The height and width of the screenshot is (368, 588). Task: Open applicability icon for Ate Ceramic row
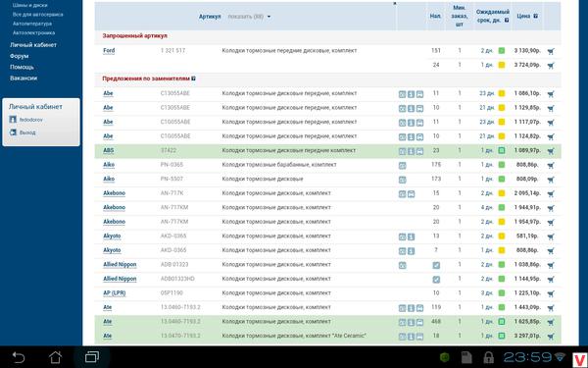(x=419, y=337)
